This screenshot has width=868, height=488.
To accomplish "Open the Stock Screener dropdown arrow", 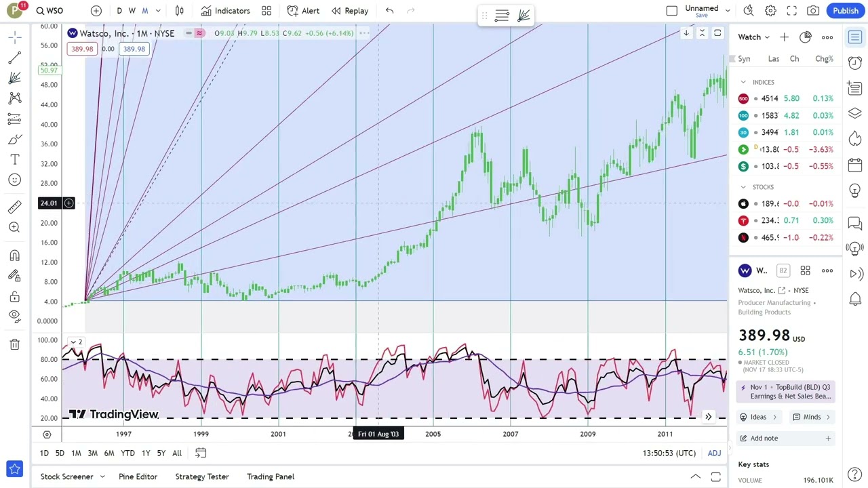I will [x=102, y=476].
